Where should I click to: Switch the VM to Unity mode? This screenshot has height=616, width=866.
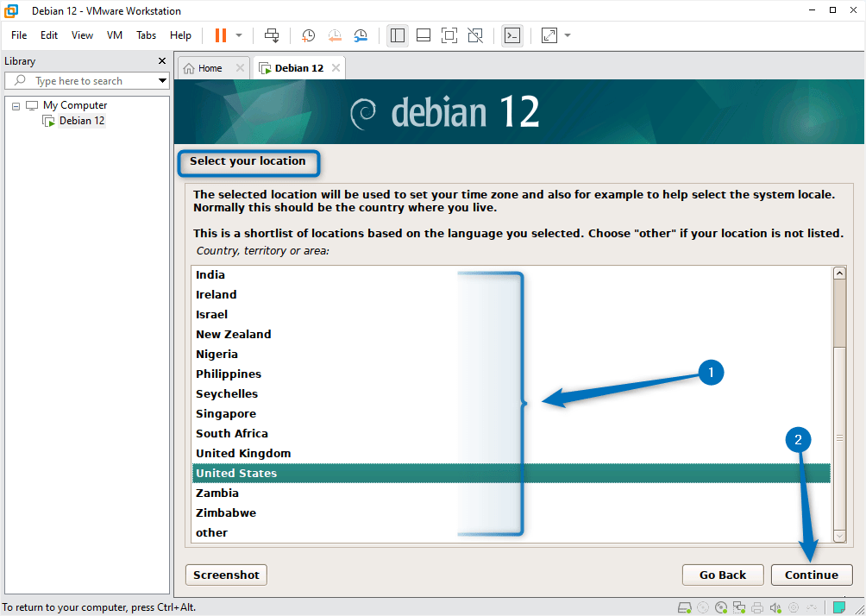pos(475,35)
